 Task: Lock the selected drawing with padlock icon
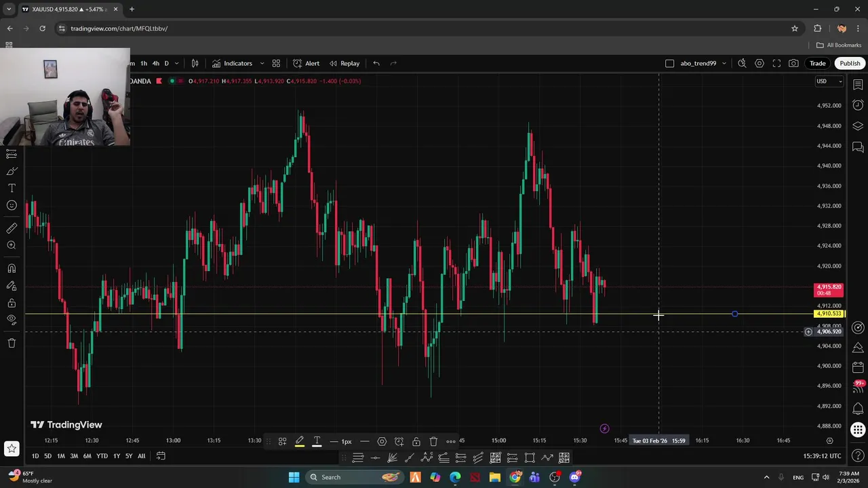[x=416, y=441]
